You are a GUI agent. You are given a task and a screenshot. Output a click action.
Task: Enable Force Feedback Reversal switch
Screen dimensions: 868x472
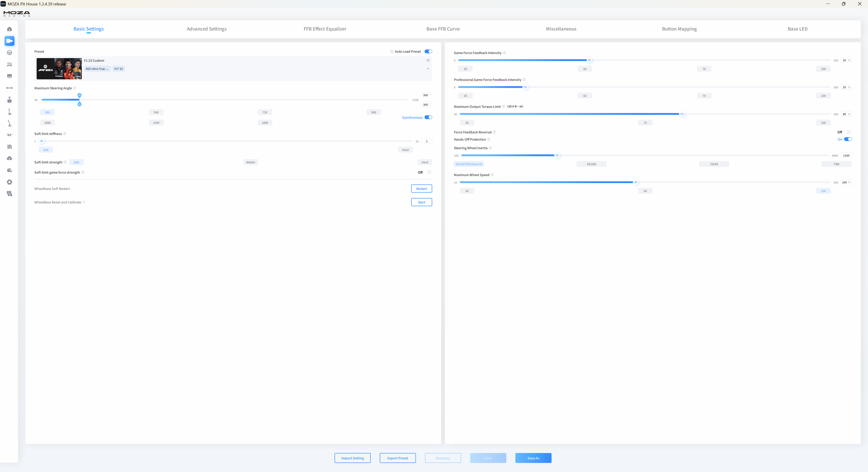[x=847, y=132]
